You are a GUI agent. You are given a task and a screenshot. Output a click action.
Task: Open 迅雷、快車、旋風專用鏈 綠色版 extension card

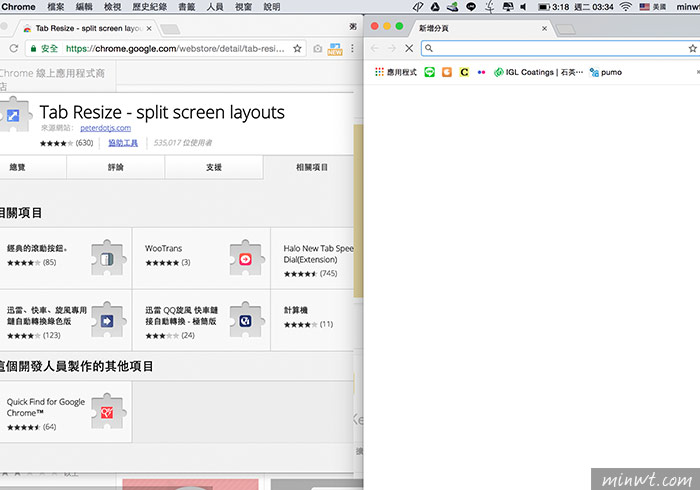[66, 320]
